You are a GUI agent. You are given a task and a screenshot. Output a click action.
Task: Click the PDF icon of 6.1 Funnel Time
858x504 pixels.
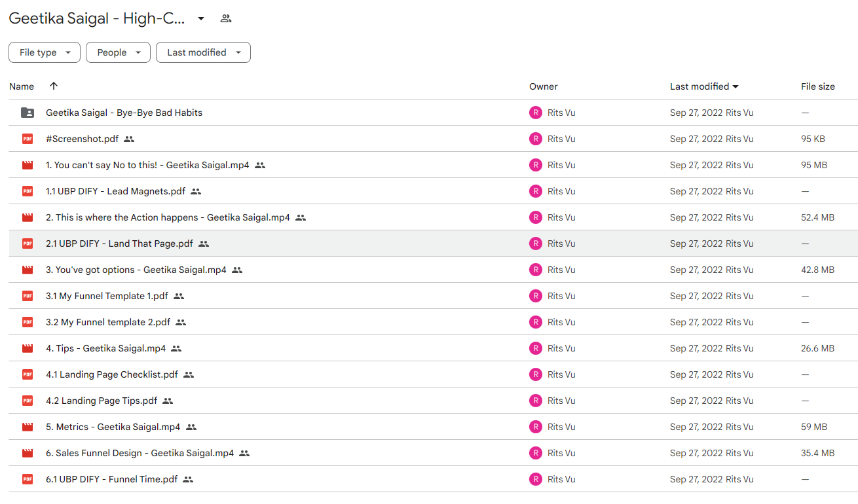click(x=28, y=479)
